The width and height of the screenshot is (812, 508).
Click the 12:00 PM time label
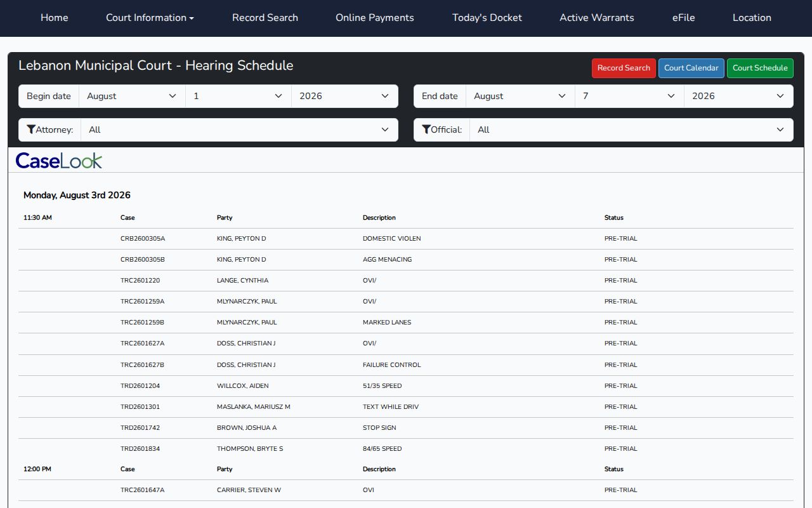[37, 469]
